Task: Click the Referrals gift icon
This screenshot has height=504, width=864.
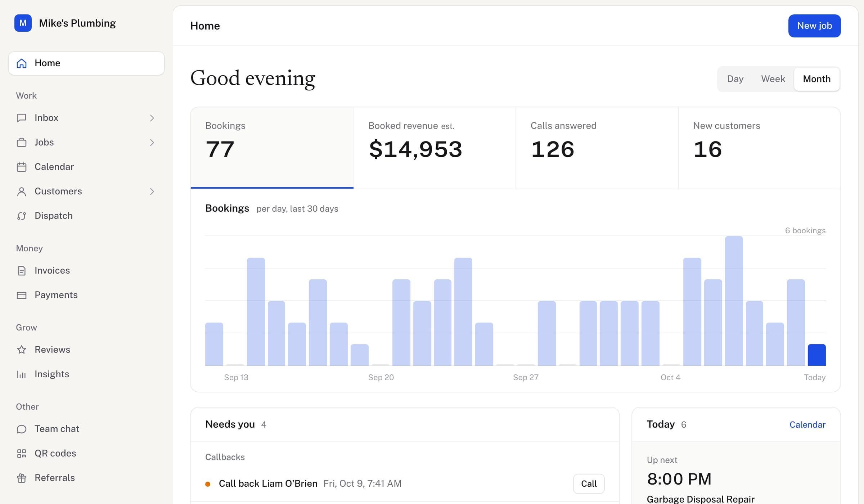Action: point(22,478)
